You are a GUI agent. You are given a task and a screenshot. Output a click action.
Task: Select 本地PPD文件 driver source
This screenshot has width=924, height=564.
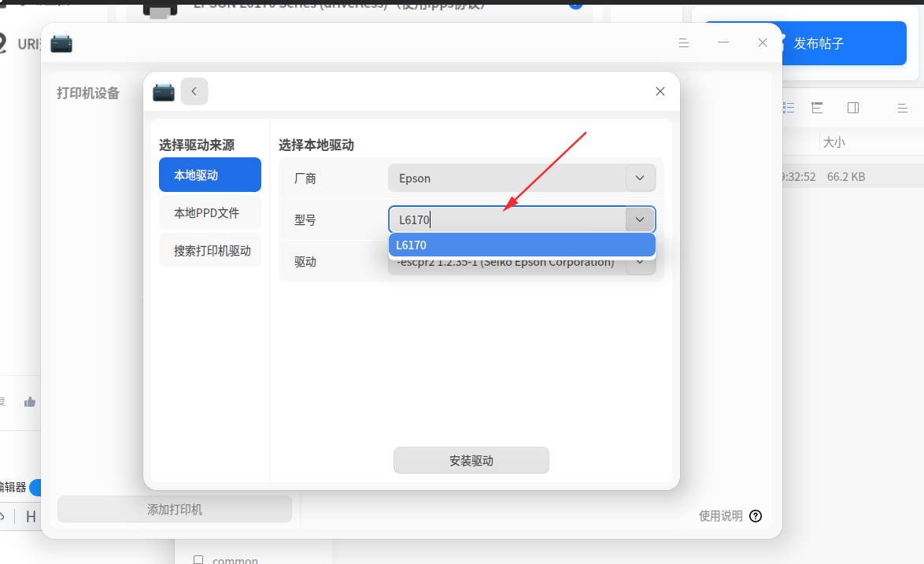click(x=210, y=212)
